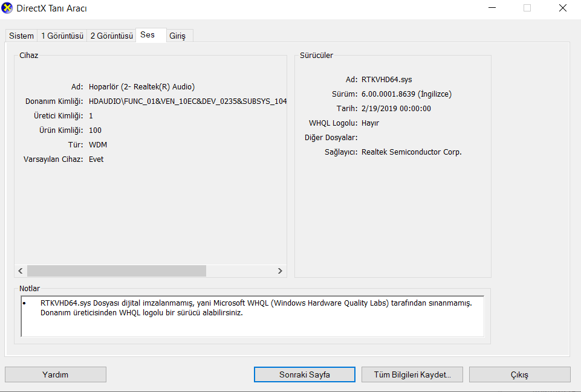Viewport: 581px width, 392px height.
Task: Open the 2 Görüntüsü tab
Action: (x=111, y=36)
